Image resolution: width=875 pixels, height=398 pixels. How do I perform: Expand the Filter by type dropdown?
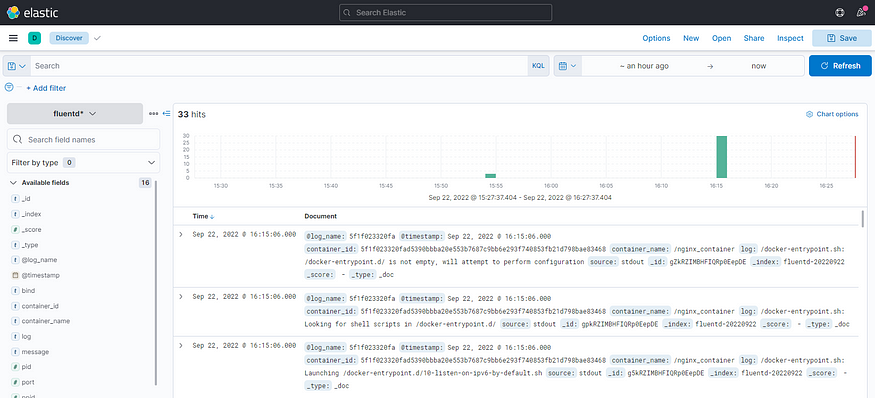(x=83, y=162)
